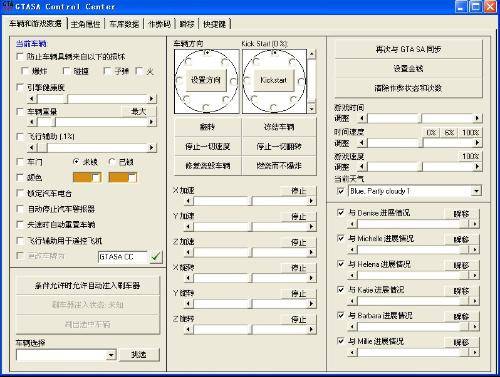
Task: Toggle checkbox next to Blue, Partly cloudy weather
Action: pos(341,191)
